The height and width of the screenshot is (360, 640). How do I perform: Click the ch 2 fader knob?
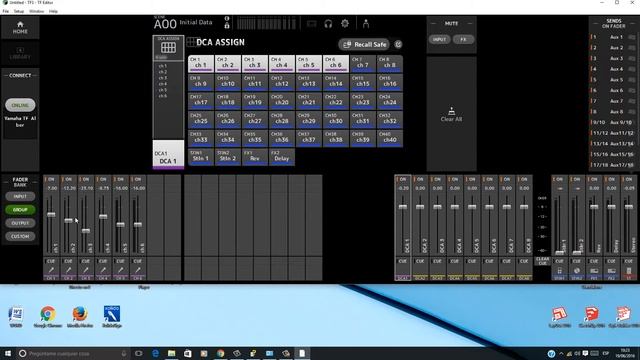click(68, 220)
